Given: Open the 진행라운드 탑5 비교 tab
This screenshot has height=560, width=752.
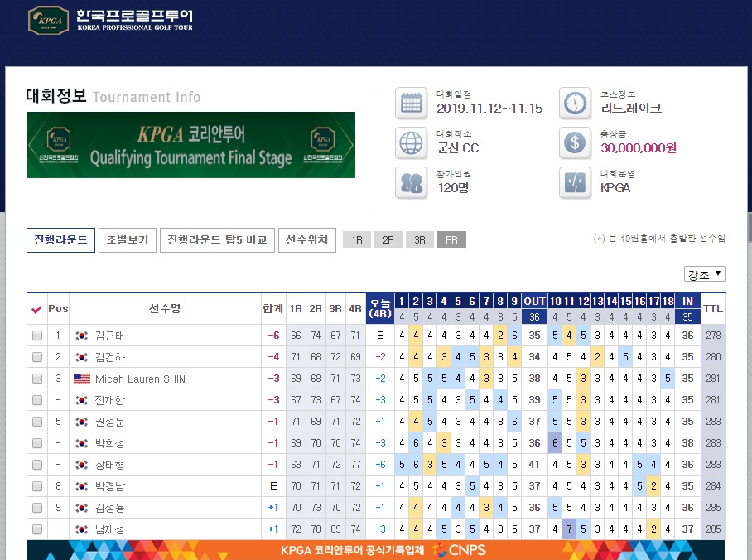Looking at the screenshot, I should (x=217, y=240).
